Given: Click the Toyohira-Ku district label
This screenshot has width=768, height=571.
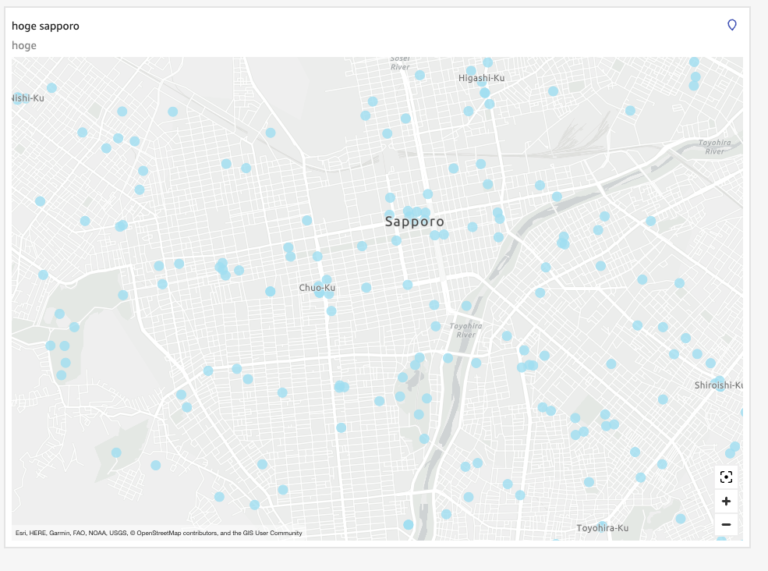Looking at the screenshot, I should 602,527.
